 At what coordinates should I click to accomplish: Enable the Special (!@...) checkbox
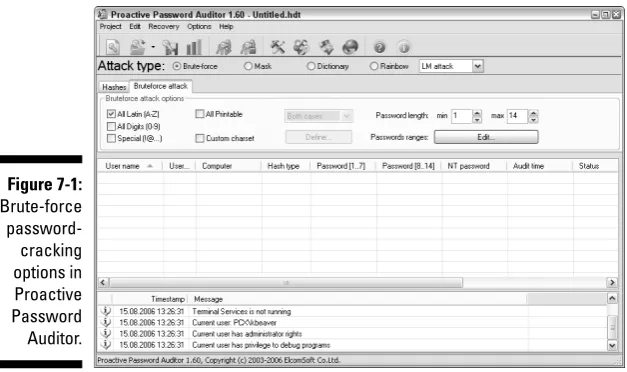pyautogui.click(x=111, y=138)
